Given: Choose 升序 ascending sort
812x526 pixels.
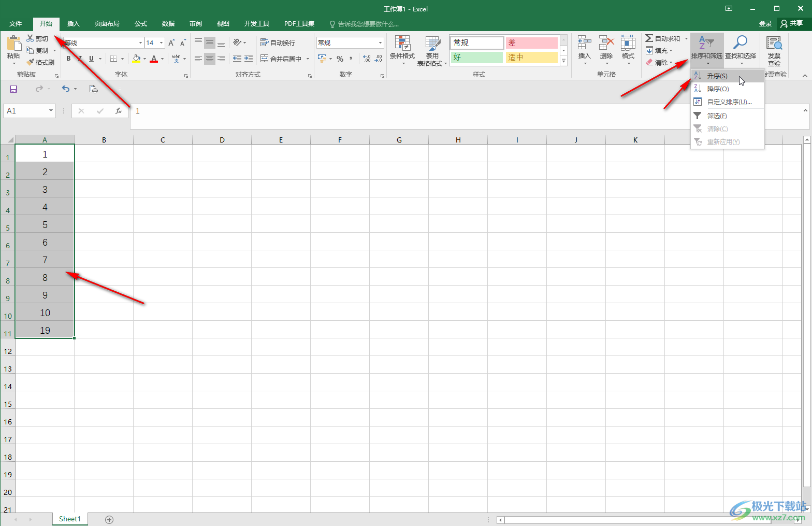Looking at the screenshot, I should [x=728, y=76].
